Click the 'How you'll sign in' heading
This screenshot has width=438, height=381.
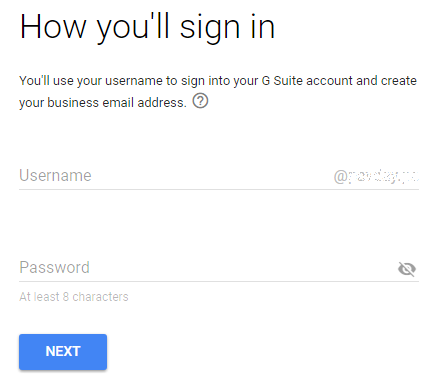[147, 28]
